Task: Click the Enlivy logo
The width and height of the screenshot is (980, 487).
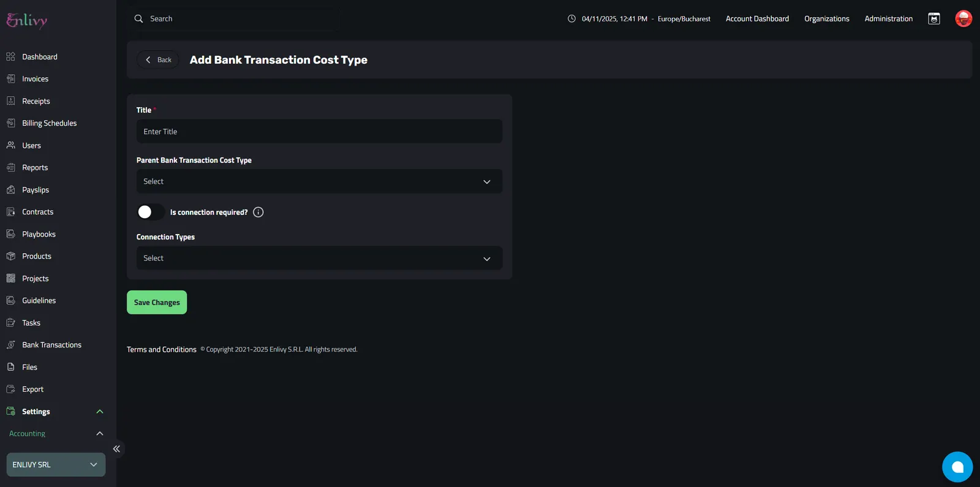Action: click(x=27, y=20)
